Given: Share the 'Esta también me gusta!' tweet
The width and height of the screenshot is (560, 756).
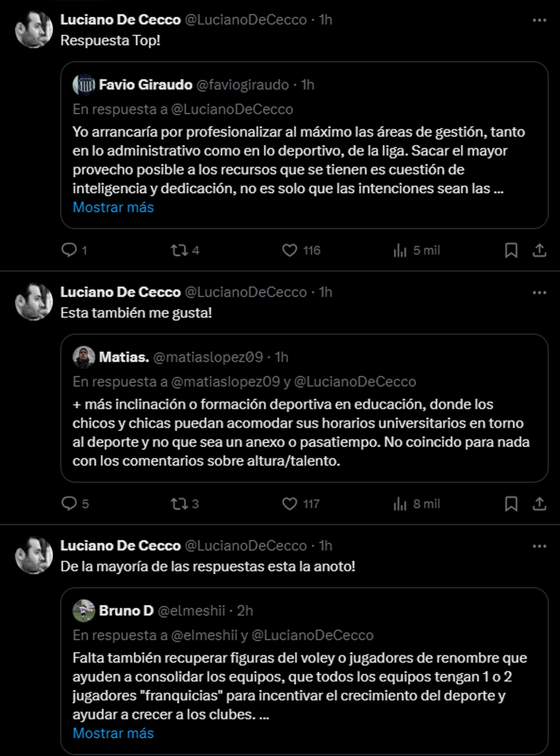Looking at the screenshot, I should (x=539, y=504).
